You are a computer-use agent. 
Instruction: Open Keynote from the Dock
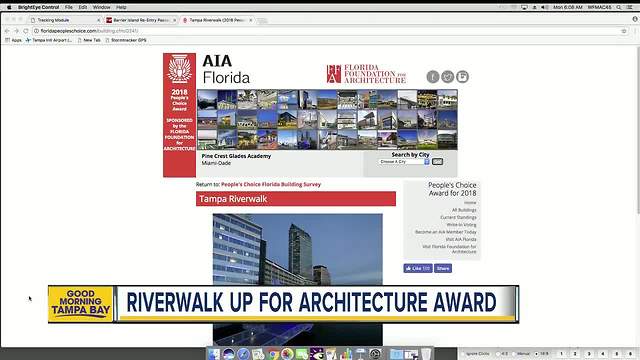[x=361, y=354]
